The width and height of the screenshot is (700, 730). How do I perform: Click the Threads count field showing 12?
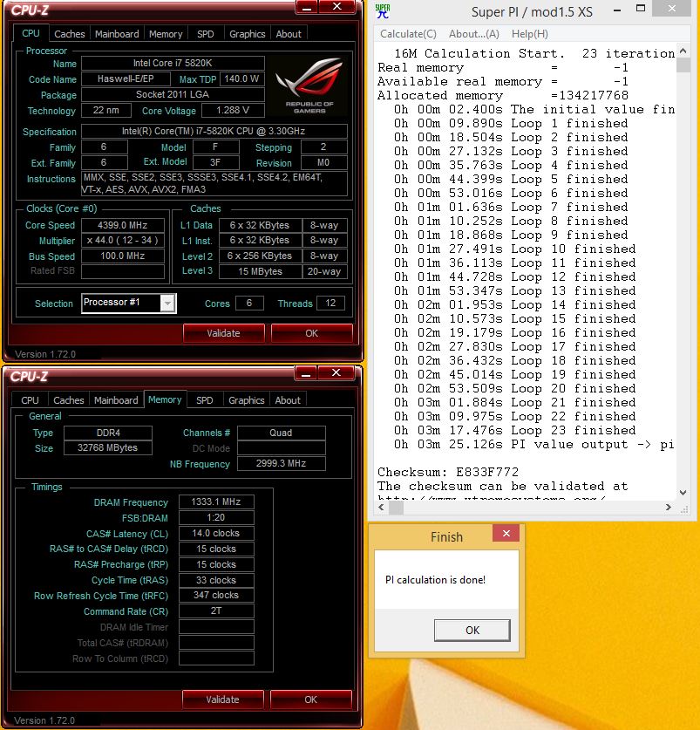[330, 304]
